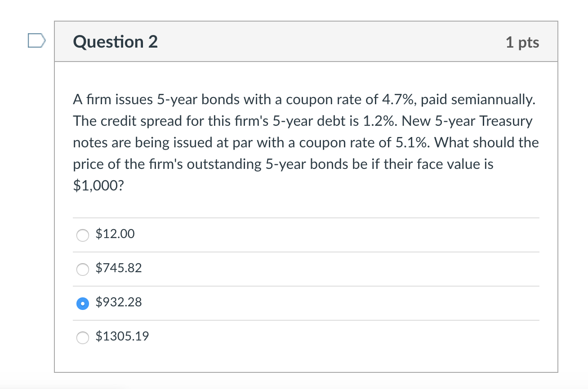Screen dimensions: 588x389
Task: Click the $1,000 face value text
Action: click(x=98, y=185)
